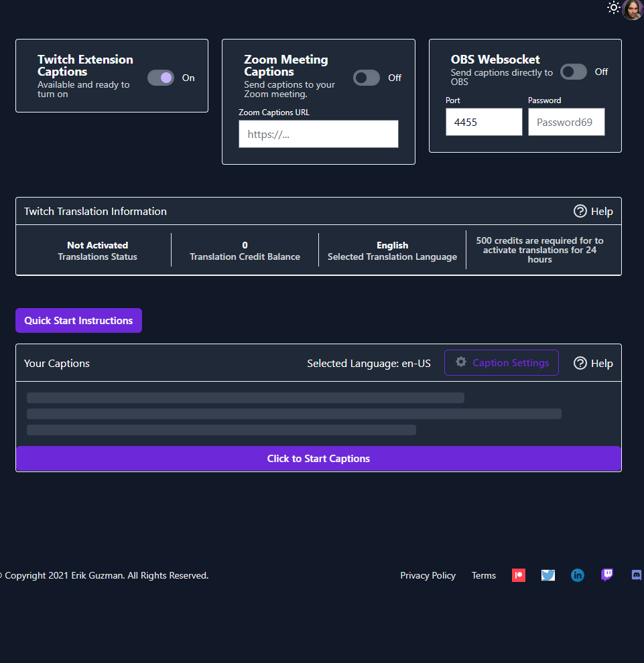644x663 pixels.
Task: Click to Start Captions button
Action: point(318,459)
